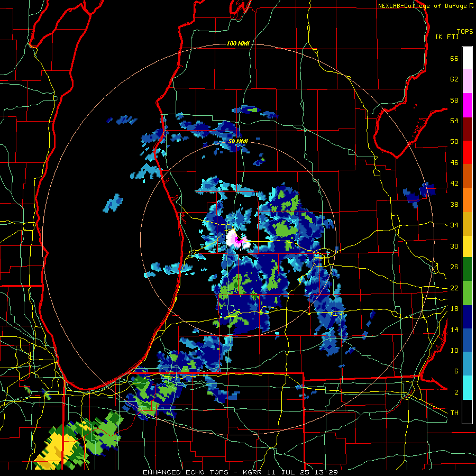Select the dark red legend swatch
This screenshot has width=476, height=476.
coord(467,129)
